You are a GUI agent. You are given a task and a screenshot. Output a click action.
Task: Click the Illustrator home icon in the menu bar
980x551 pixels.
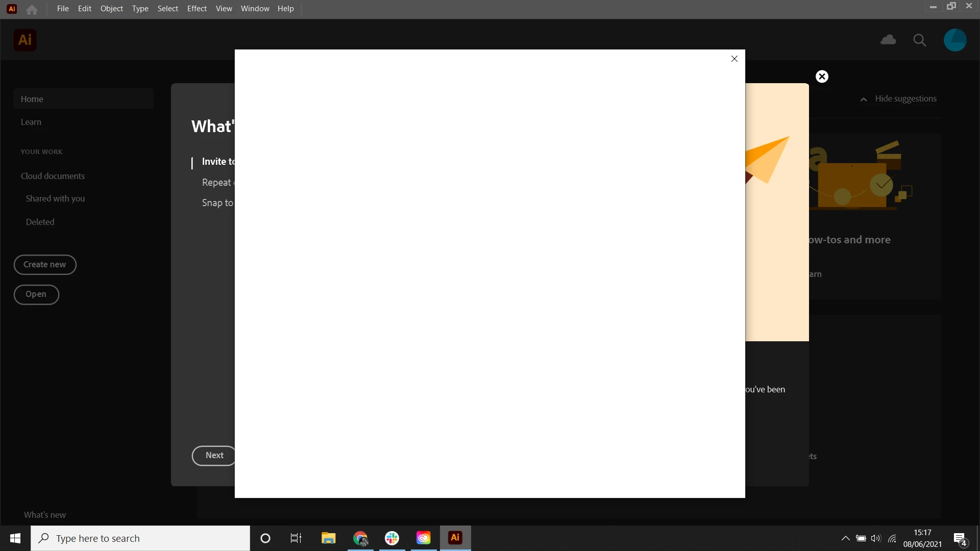tap(32, 9)
